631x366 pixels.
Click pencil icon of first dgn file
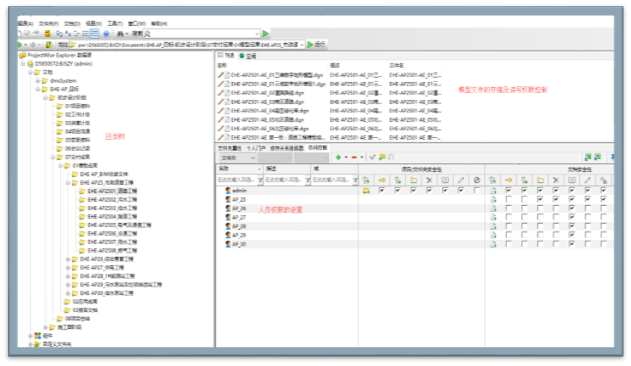tap(221, 75)
